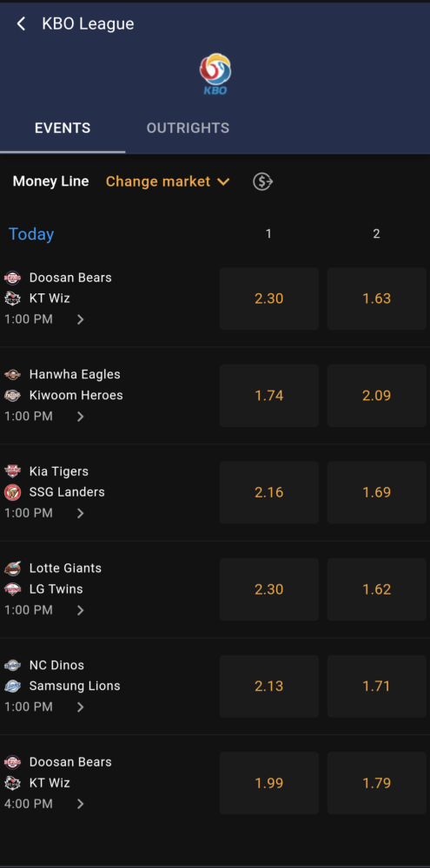Click the Lotte Giants team logo
The image size is (430, 868).
[12, 569]
